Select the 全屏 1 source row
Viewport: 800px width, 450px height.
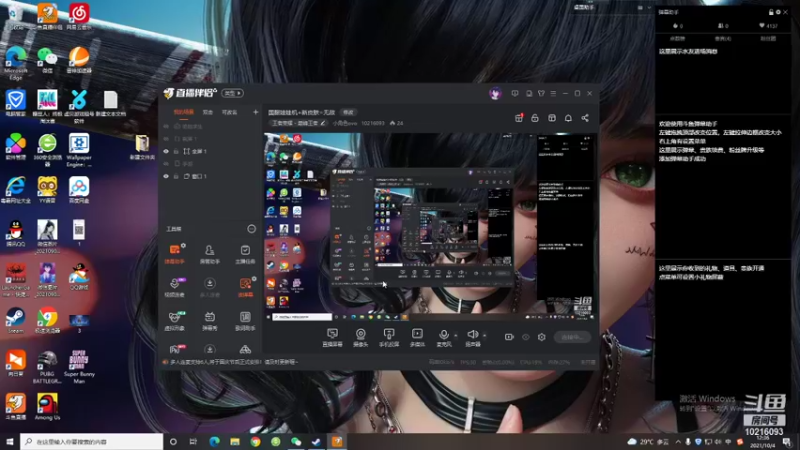click(x=210, y=152)
